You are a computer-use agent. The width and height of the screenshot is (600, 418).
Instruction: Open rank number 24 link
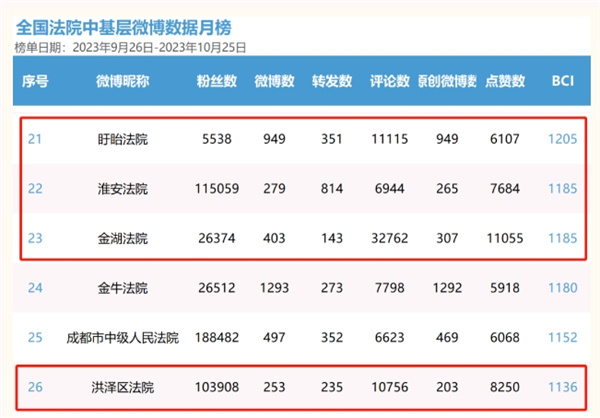[x=35, y=288]
